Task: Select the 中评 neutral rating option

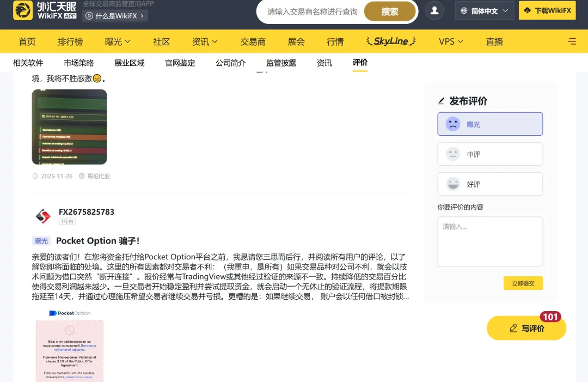Action: pyautogui.click(x=490, y=154)
